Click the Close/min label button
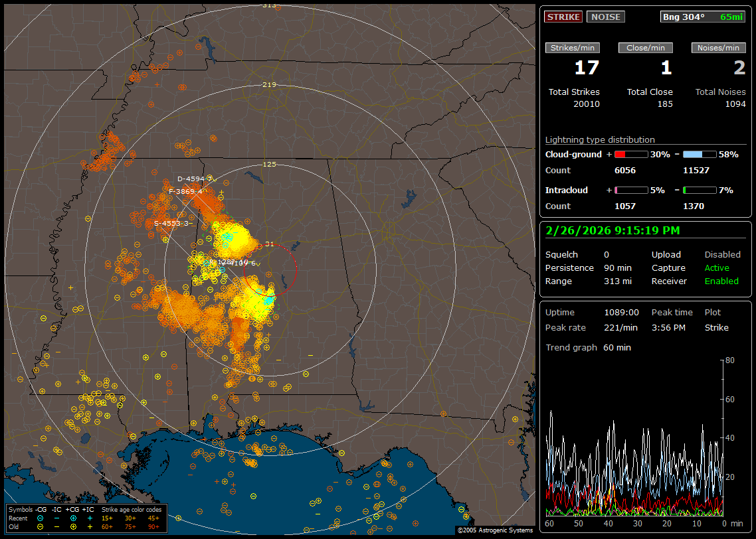 coord(646,48)
